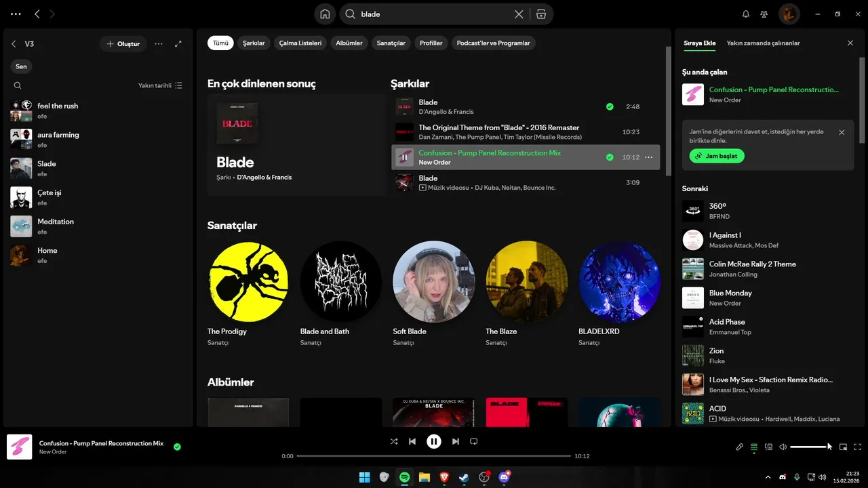This screenshot has width=868, height=488.
Task: Go to Spotify home via house icon
Action: pyautogui.click(x=325, y=14)
